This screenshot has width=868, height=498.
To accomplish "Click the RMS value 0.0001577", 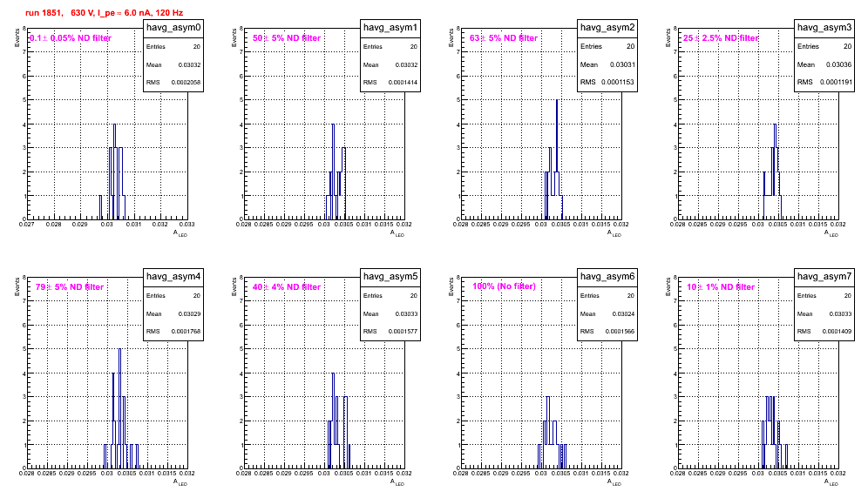I will (x=403, y=332).
